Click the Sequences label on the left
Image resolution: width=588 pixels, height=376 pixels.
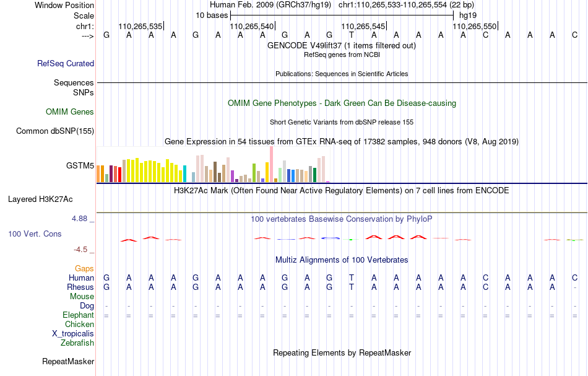click(74, 82)
